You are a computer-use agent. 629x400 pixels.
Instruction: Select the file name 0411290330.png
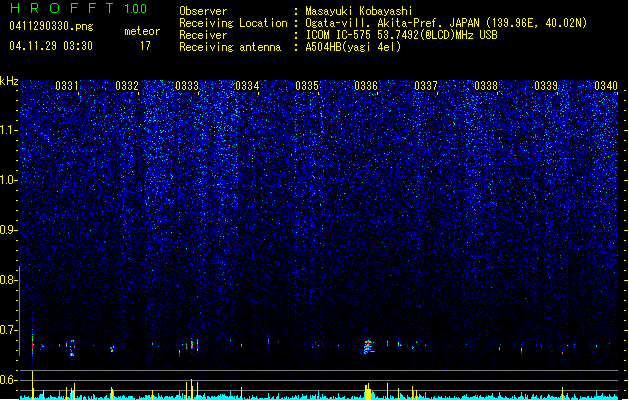click(x=51, y=26)
